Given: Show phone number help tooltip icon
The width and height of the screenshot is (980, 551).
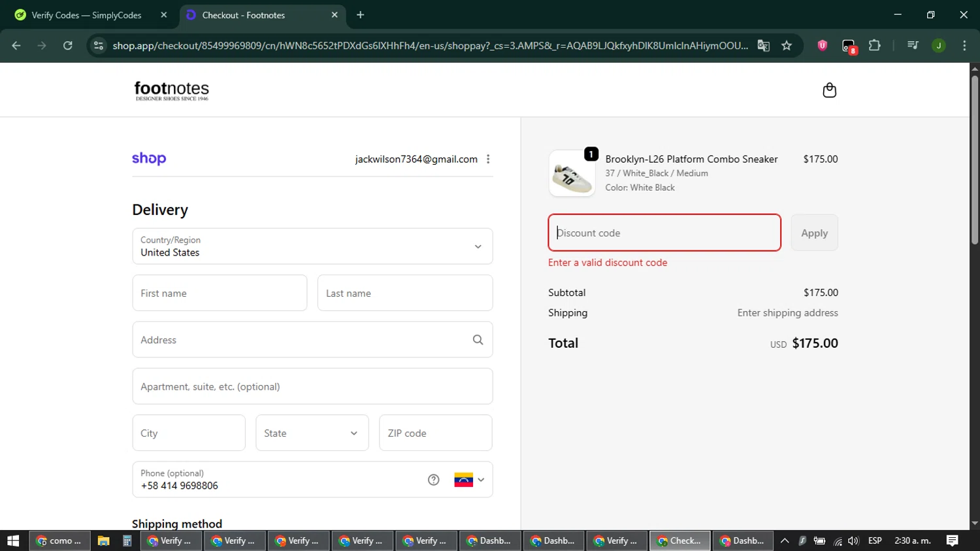Looking at the screenshot, I should coord(433,480).
